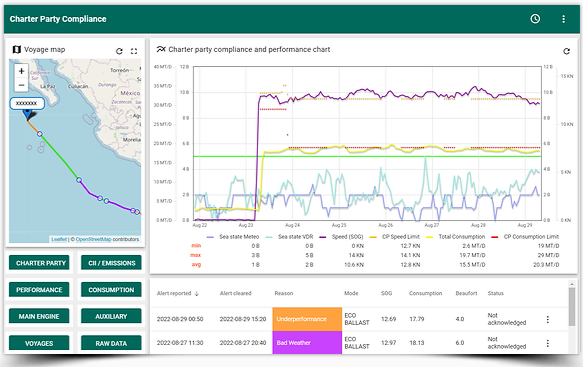Screen dimensions: 583x367
Task: Select the Bad Weather reason cell
Action: (307, 342)
